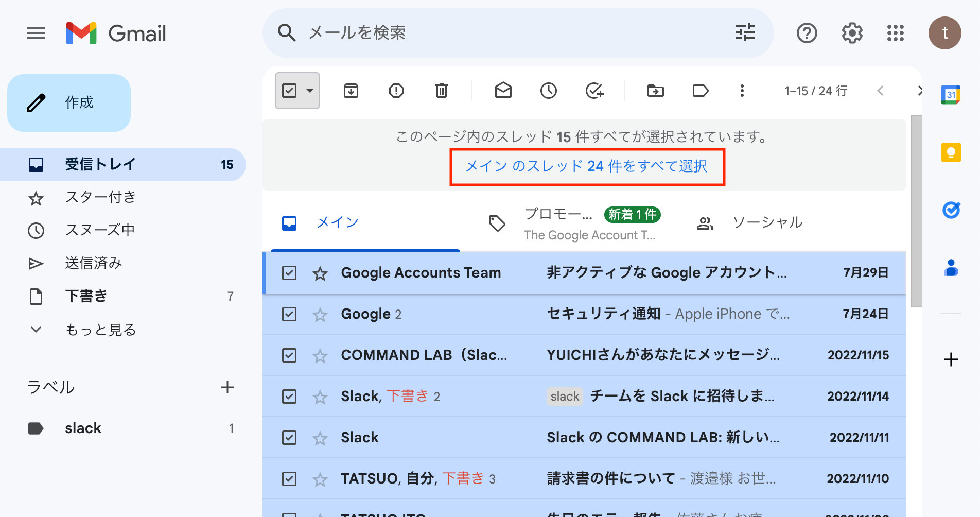The height and width of the screenshot is (517, 980).
Task: Uncheck the COMMAND LAB email checkbox
Action: point(289,355)
